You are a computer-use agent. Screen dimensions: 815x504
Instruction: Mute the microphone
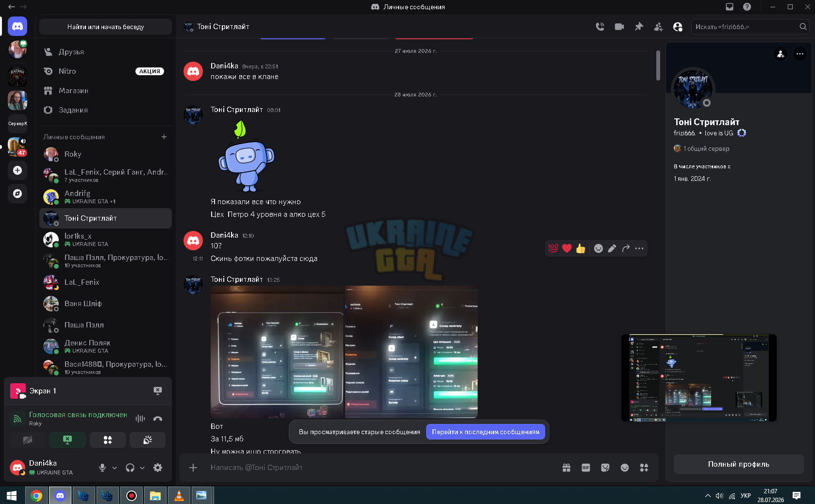[102, 468]
